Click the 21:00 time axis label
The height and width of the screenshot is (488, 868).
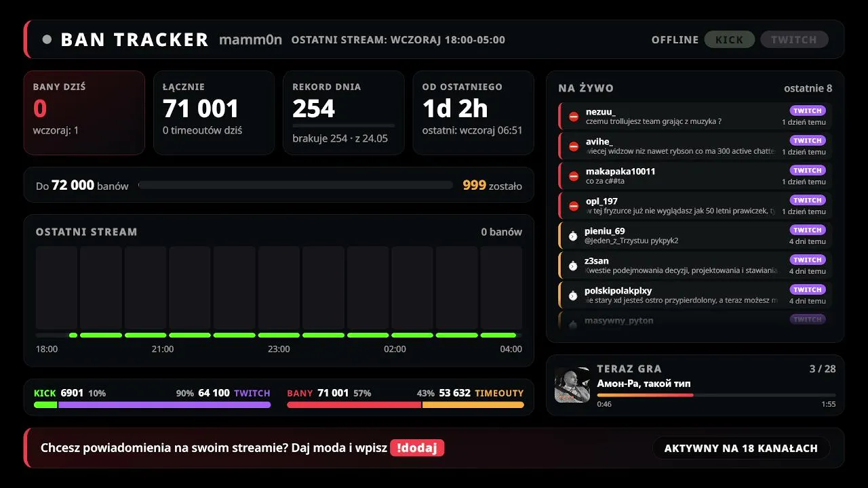click(163, 349)
